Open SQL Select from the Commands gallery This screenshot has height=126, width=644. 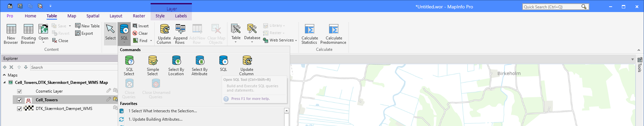(x=129, y=66)
